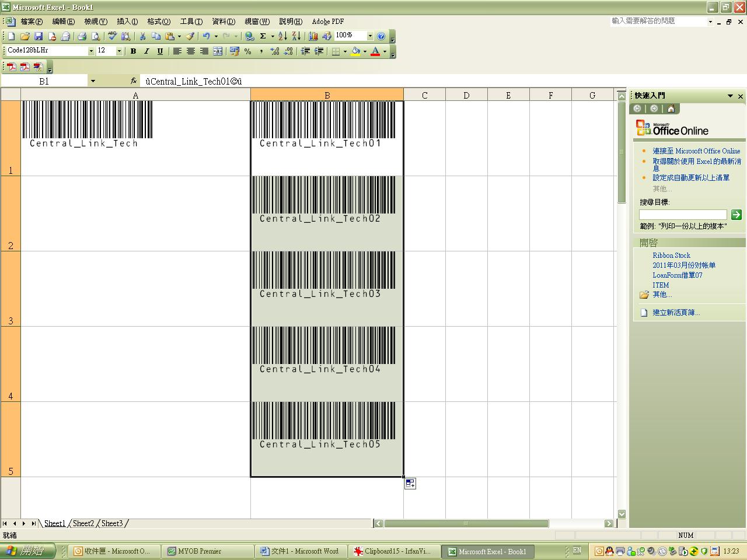Toggle center text alignment

click(x=191, y=51)
